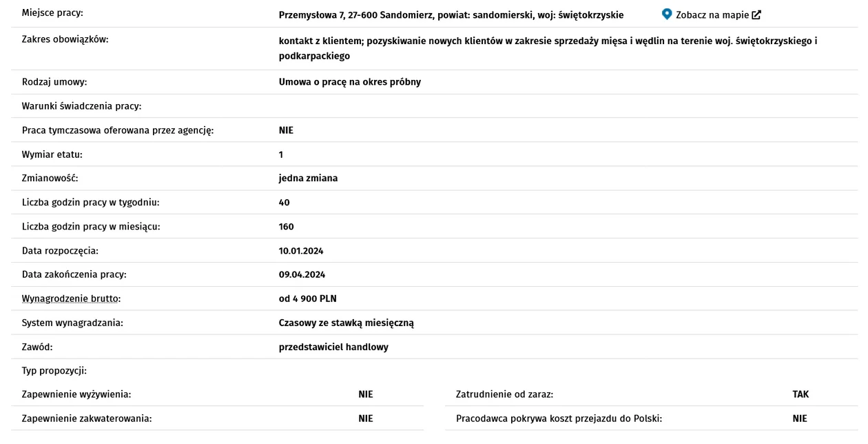Open the 'Zobacz na mapie' link

(x=712, y=14)
